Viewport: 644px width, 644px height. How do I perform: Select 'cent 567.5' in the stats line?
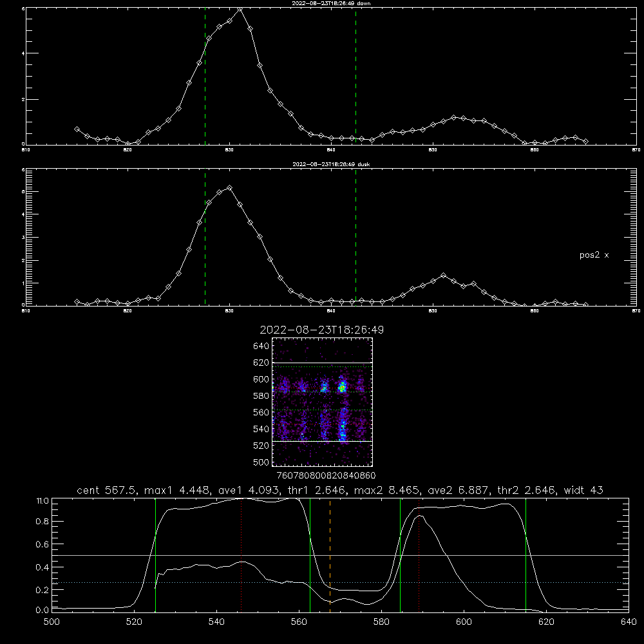[106, 490]
